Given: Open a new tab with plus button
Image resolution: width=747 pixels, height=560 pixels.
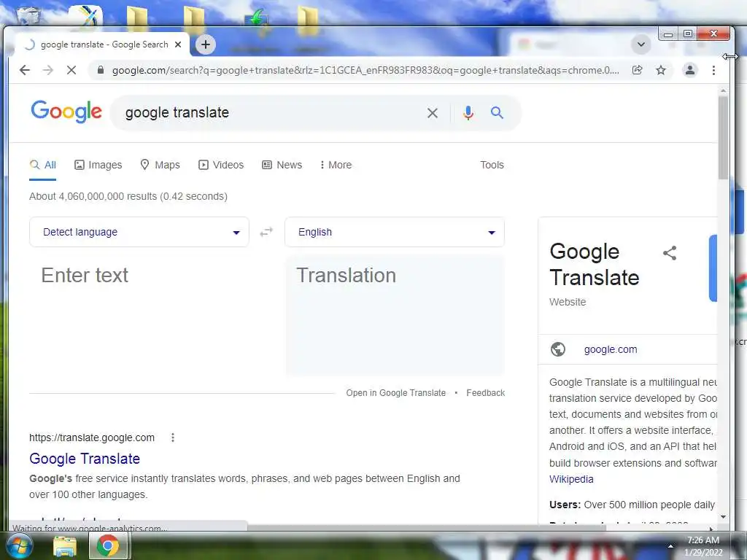Looking at the screenshot, I should 205,44.
